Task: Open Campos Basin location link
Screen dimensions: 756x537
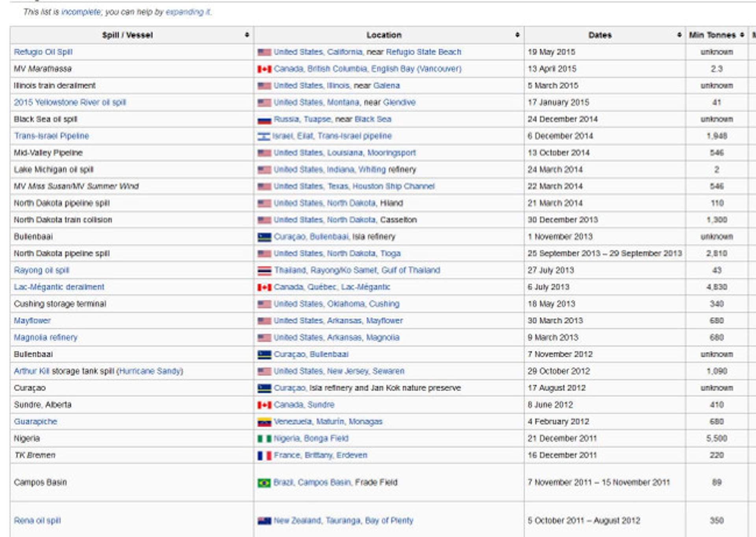Action: 324,482
